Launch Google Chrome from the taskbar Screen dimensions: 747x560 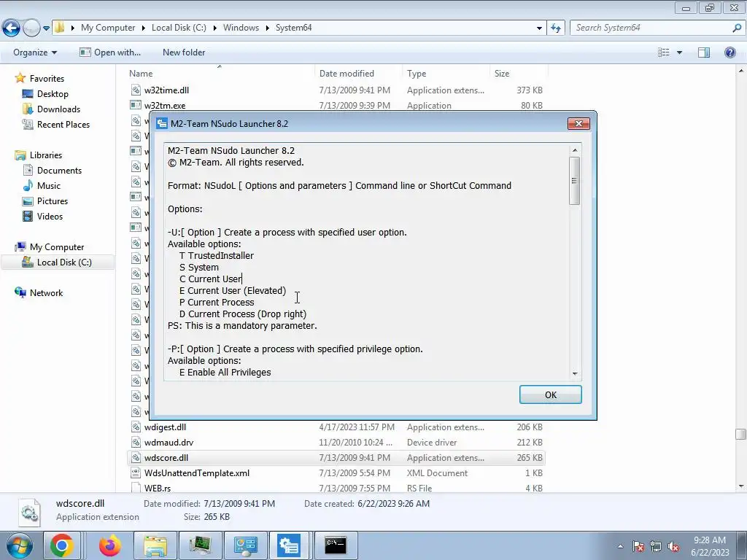(62, 545)
